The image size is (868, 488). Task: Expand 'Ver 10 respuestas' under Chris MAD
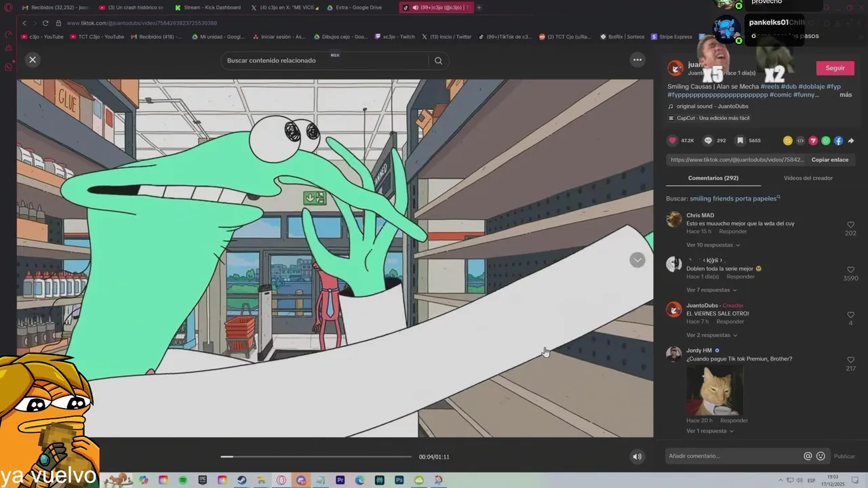713,245
